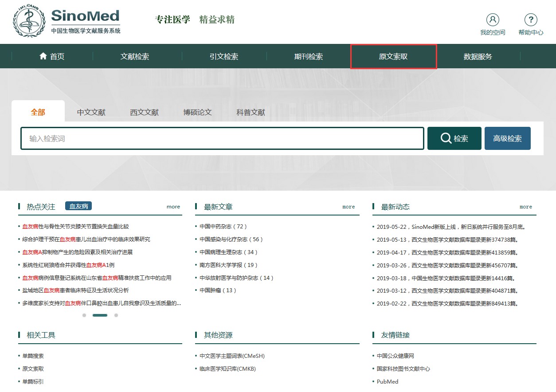Click the 高级检索 button

click(507, 138)
